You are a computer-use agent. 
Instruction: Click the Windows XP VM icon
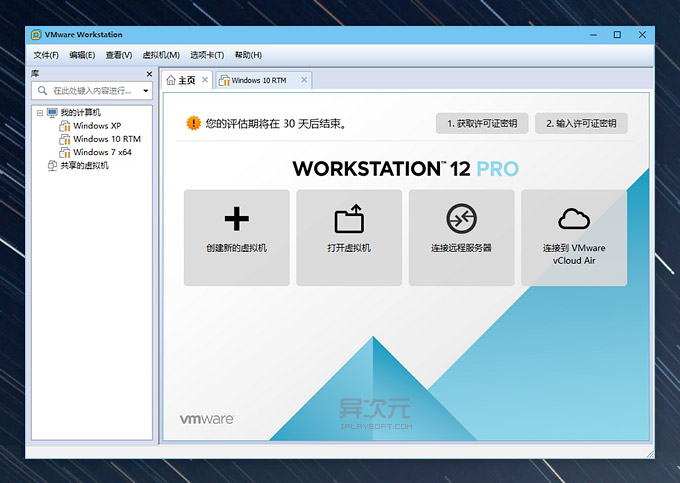(65, 126)
